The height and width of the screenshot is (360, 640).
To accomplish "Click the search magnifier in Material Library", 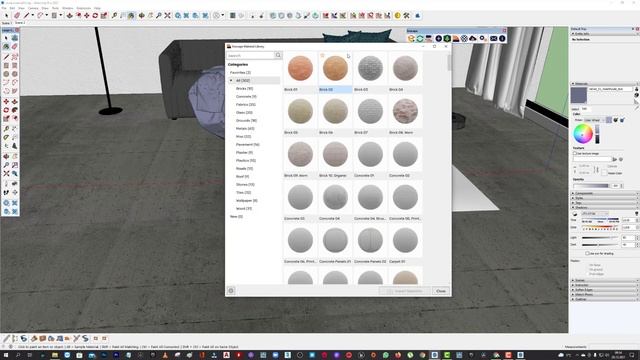I will pos(278,55).
